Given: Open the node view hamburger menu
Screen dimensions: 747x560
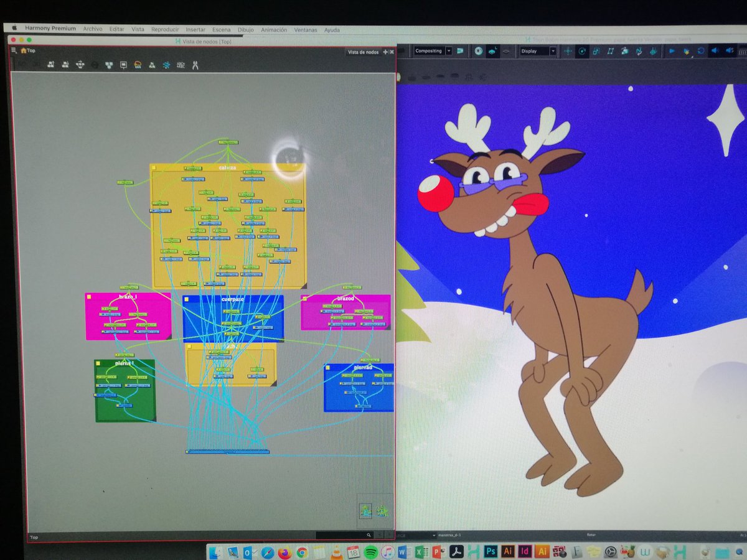Looking at the screenshot, I should pos(14,50).
